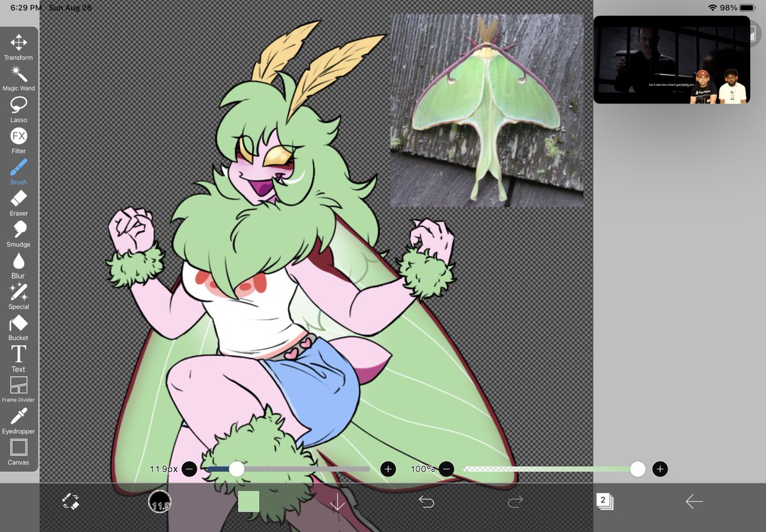Select the Frame Divider tool
The height and width of the screenshot is (532, 766).
click(x=19, y=390)
